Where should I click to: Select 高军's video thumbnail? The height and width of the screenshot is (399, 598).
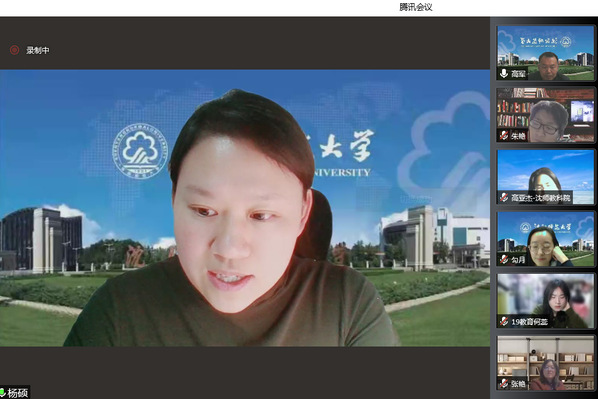click(x=546, y=53)
